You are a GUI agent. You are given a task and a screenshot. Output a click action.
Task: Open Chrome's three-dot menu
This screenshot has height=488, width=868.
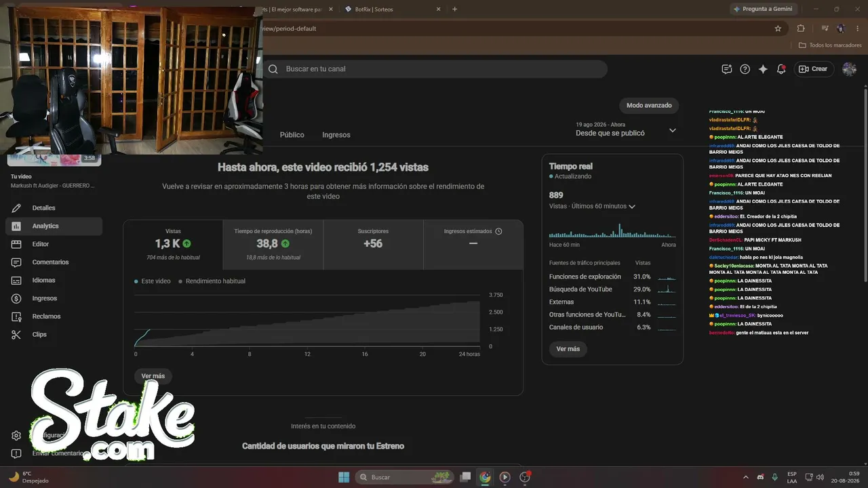pyautogui.click(x=856, y=28)
